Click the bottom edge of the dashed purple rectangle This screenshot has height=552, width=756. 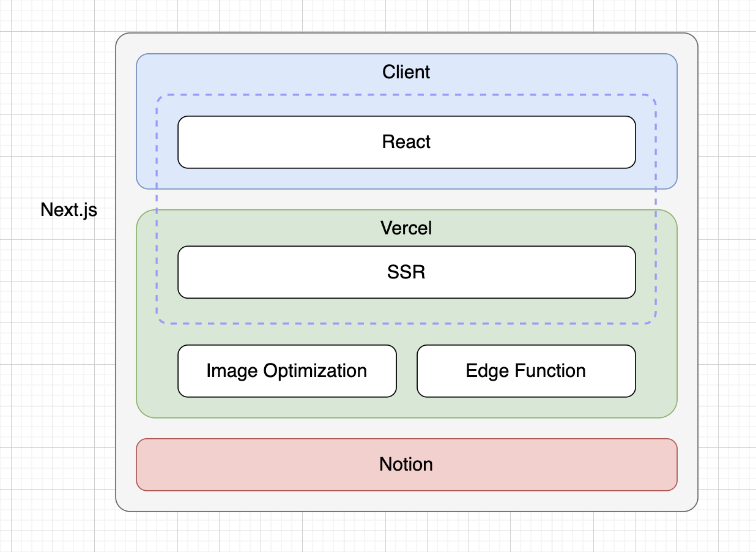[x=406, y=323]
